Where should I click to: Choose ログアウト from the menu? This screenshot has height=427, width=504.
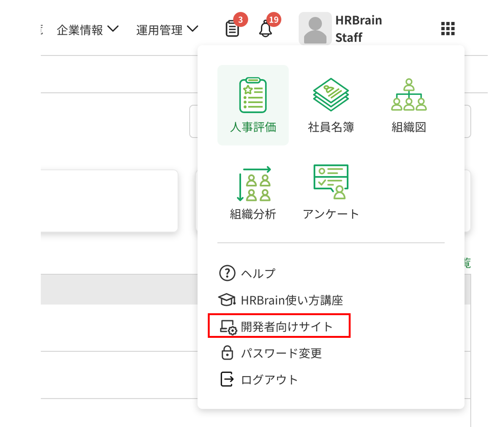pyautogui.click(x=269, y=379)
